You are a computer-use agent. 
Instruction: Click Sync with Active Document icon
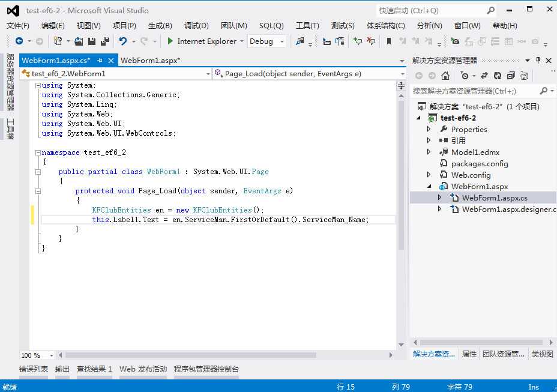click(x=484, y=76)
